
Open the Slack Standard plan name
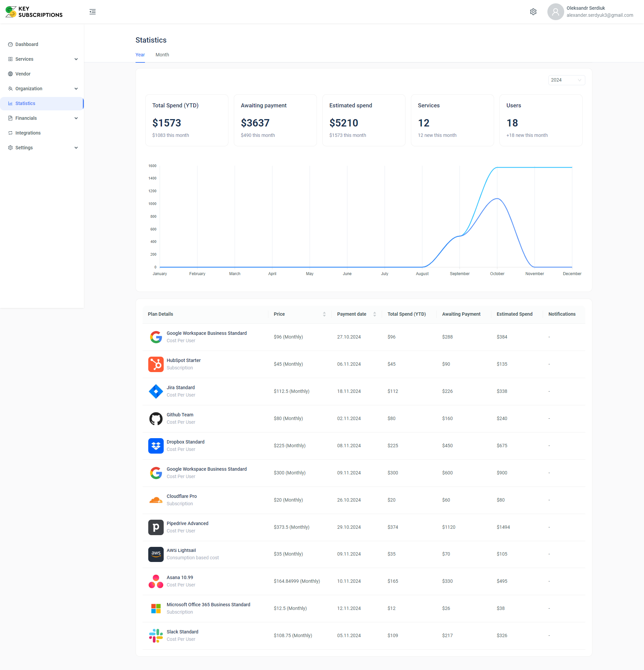click(x=182, y=632)
